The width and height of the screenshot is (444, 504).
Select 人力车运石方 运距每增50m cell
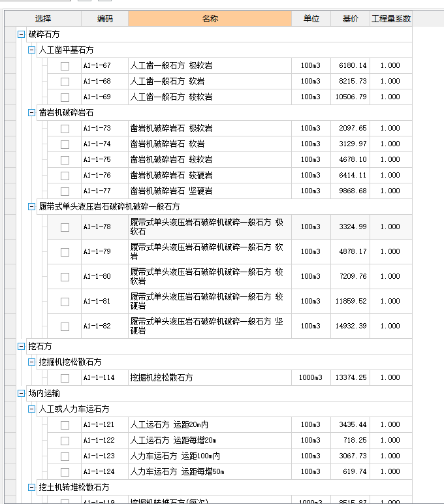coord(210,471)
